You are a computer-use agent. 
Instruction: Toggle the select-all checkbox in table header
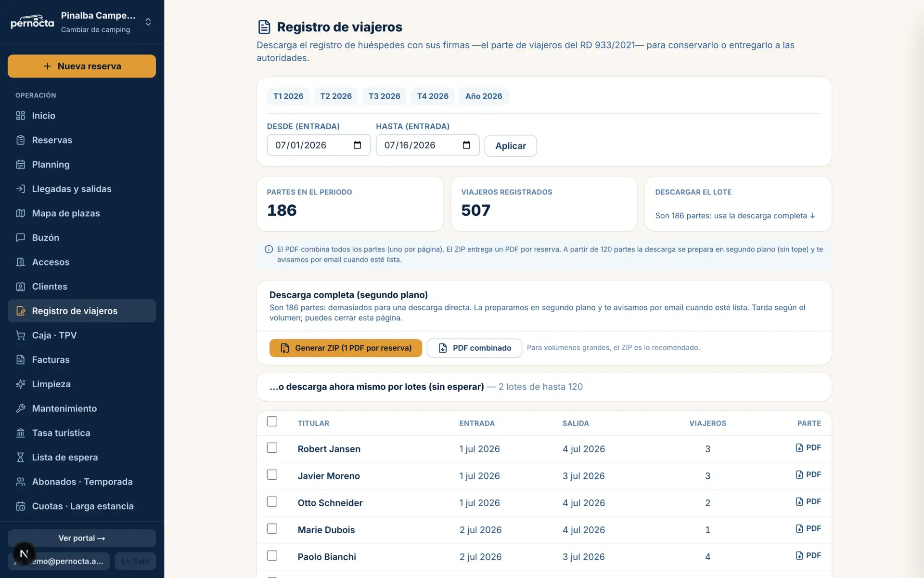(272, 421)
